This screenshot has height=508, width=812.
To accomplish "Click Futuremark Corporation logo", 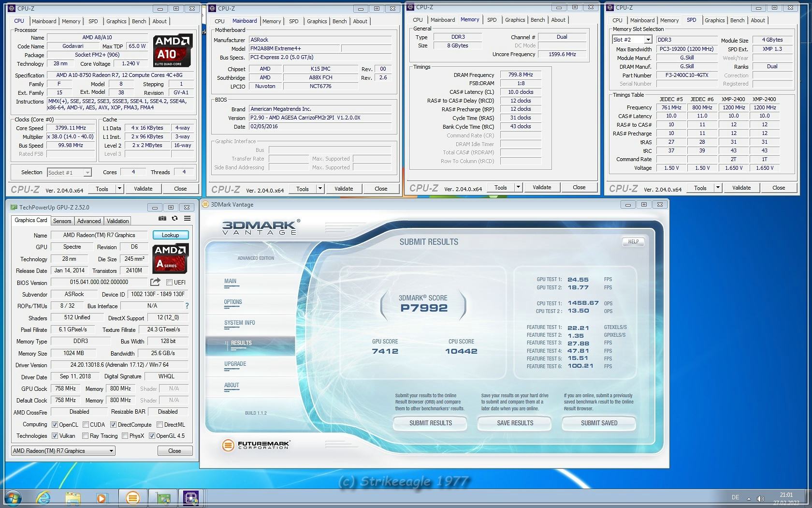I will coord(256,445).
